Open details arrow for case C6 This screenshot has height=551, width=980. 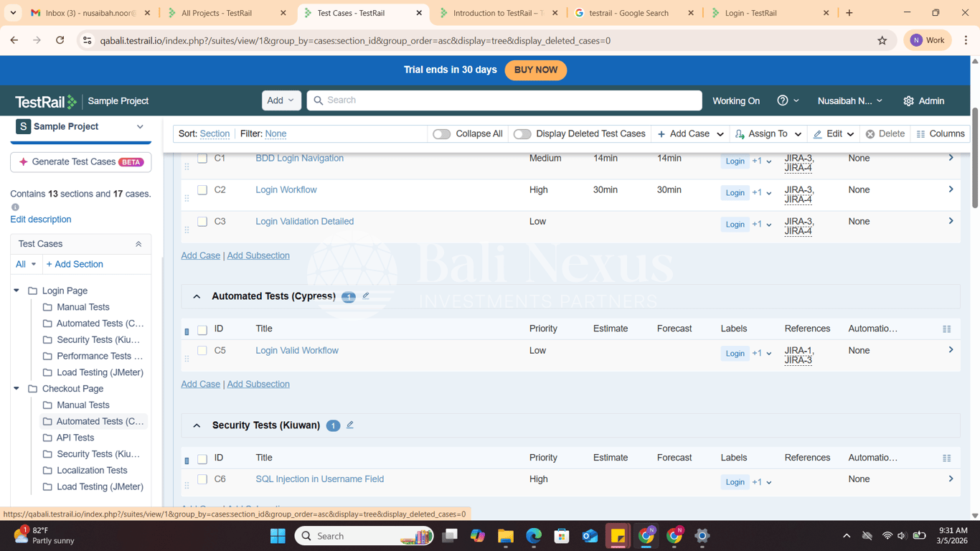tap(951, 479)
